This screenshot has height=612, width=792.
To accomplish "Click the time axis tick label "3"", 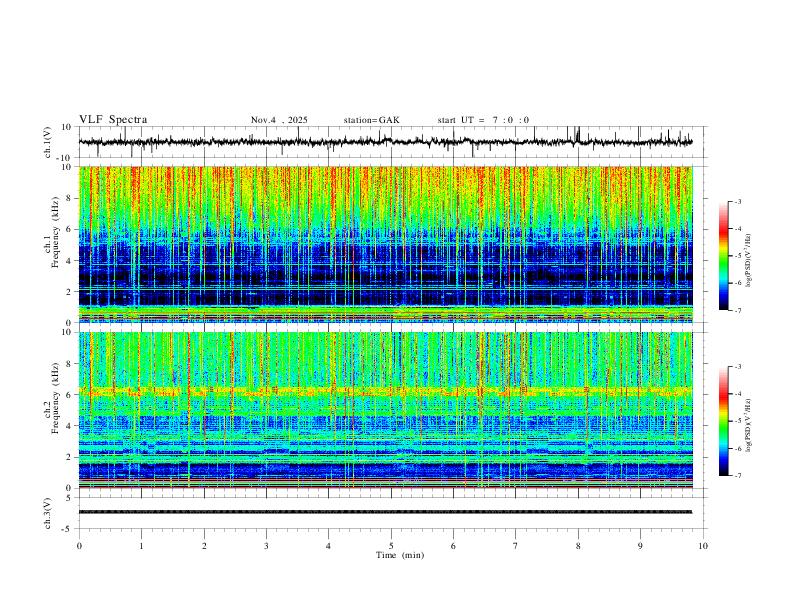I will click(266, 546).
